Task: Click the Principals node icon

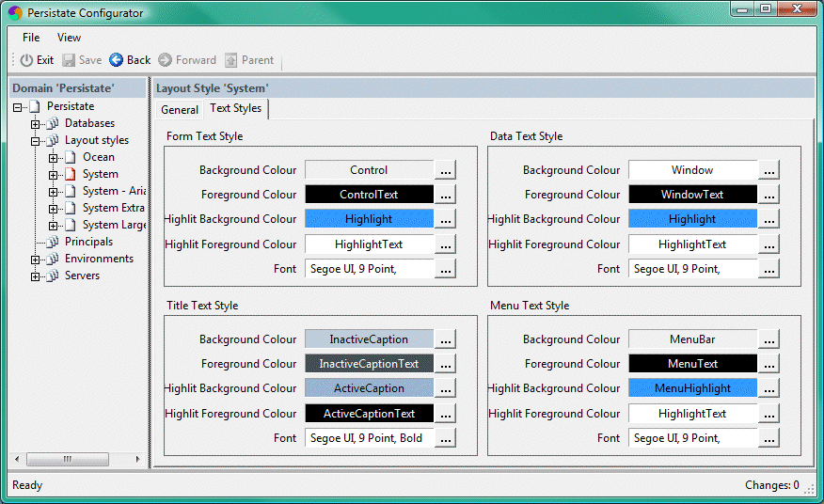Action: [x=52, y=242]
